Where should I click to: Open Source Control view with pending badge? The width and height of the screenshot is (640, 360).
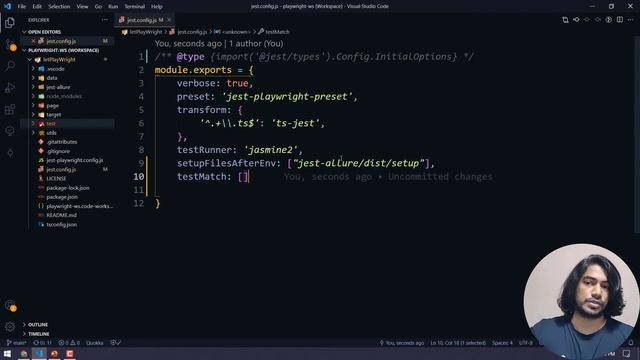coord(10,44)
